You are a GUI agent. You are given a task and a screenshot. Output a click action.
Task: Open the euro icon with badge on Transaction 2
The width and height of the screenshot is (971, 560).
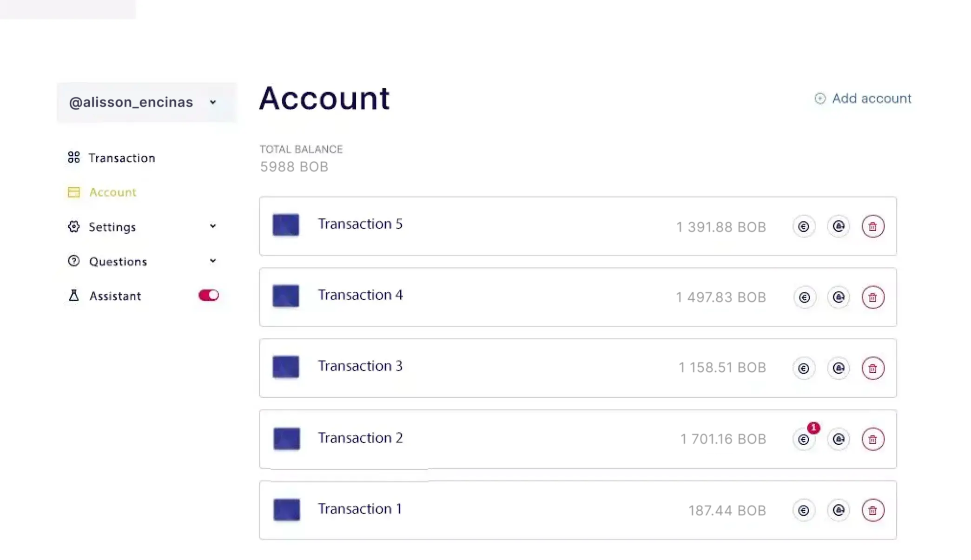click(x=804, y=439)
